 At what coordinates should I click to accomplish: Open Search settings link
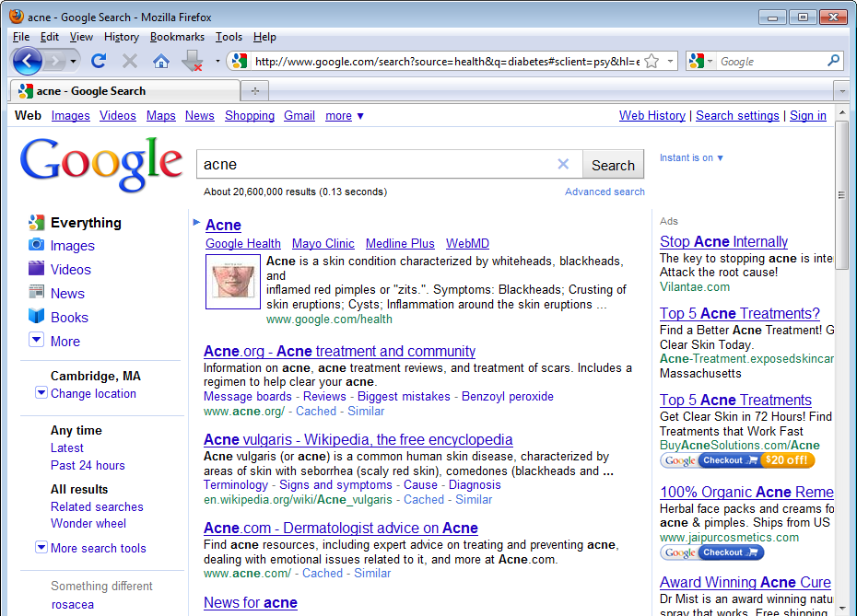pos(737,116)
